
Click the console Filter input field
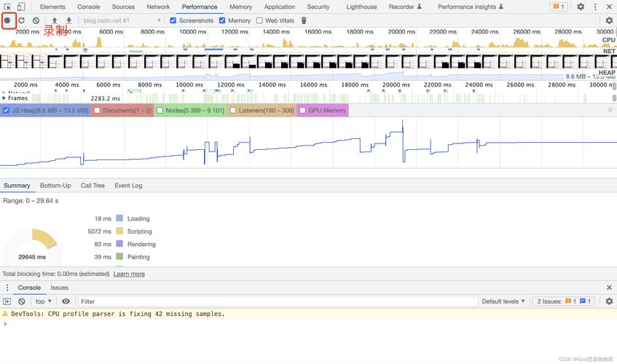pos(277,301)
